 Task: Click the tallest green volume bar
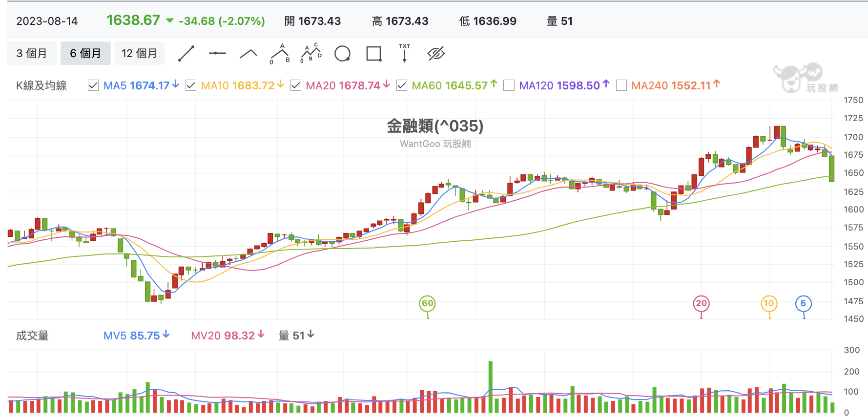coord(491,387)
